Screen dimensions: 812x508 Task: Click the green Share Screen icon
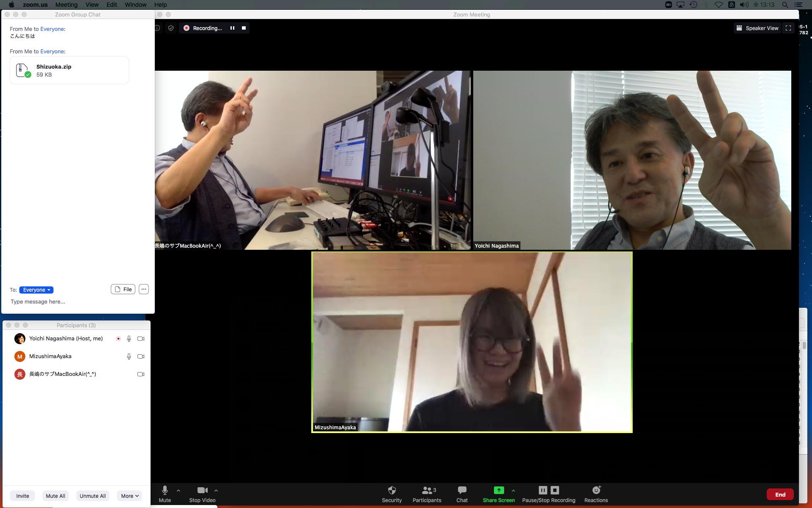tap(499, 490)
